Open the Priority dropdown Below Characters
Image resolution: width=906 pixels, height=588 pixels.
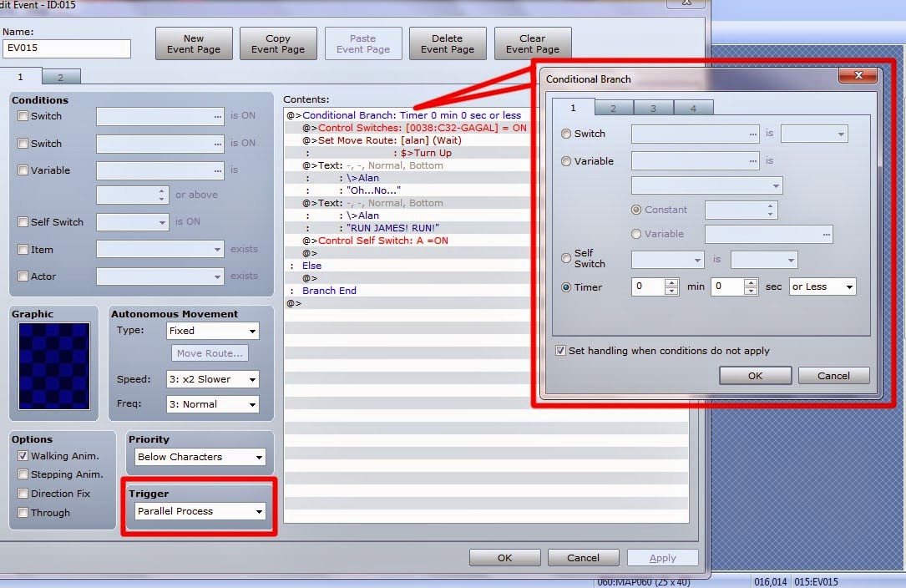pyautogui.click(x=200, y=457)
